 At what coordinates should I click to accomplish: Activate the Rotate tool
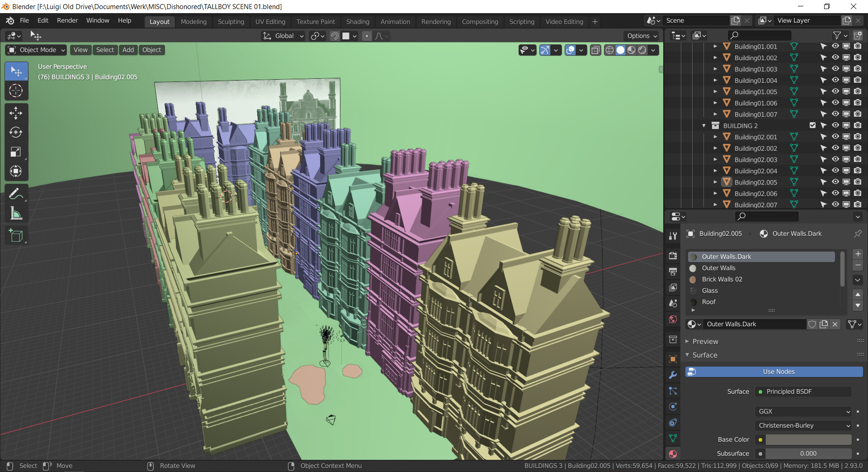point(16,133)
